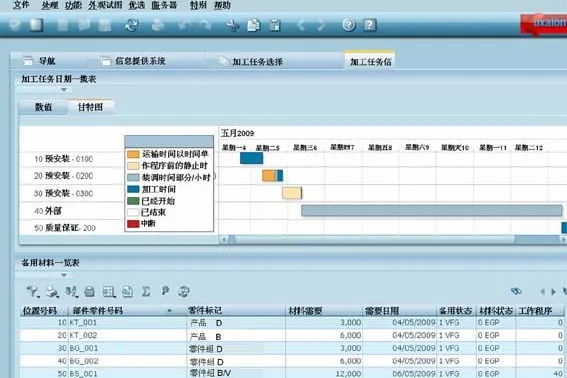Click the forward chevron in top toolbar
Image resolution: width=567 pixels, height=378 pixels.
(x=321, y=25)
